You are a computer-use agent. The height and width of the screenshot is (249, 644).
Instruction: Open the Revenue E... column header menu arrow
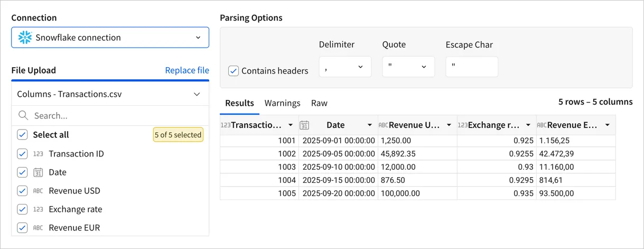608,125
